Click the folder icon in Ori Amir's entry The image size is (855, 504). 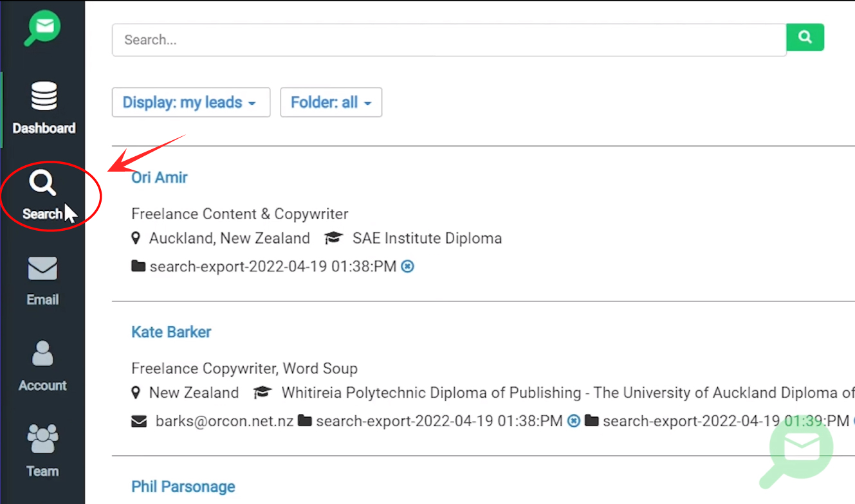click(138, 266)
